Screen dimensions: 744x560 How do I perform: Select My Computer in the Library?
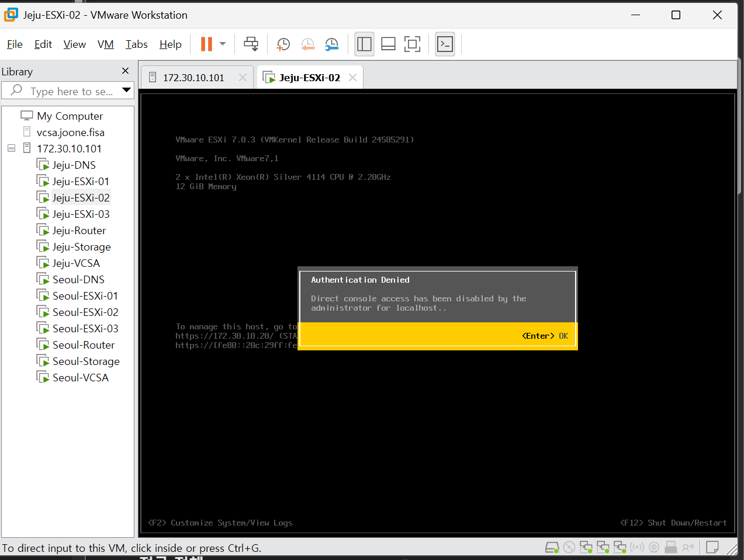[70, 116]
